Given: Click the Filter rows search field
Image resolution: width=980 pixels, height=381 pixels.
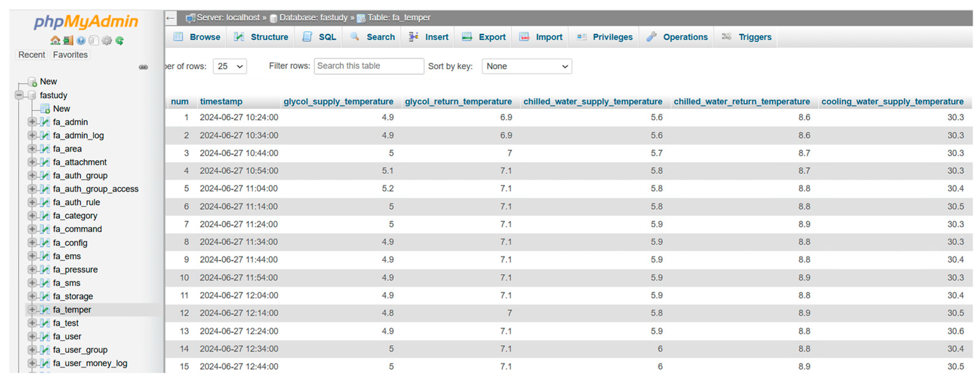Looking at the screenshot, I should pyautogui.click(x=369, y=66).
